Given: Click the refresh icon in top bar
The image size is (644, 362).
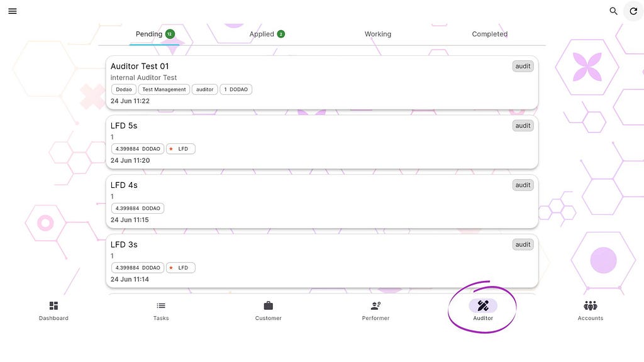Looking at the screenshot, I should (x=633, y=11).
